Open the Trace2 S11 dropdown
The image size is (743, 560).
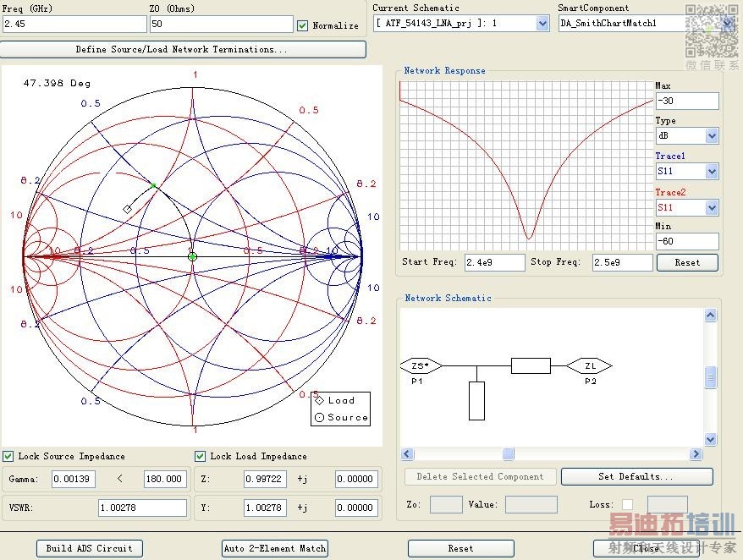point(712,207)
